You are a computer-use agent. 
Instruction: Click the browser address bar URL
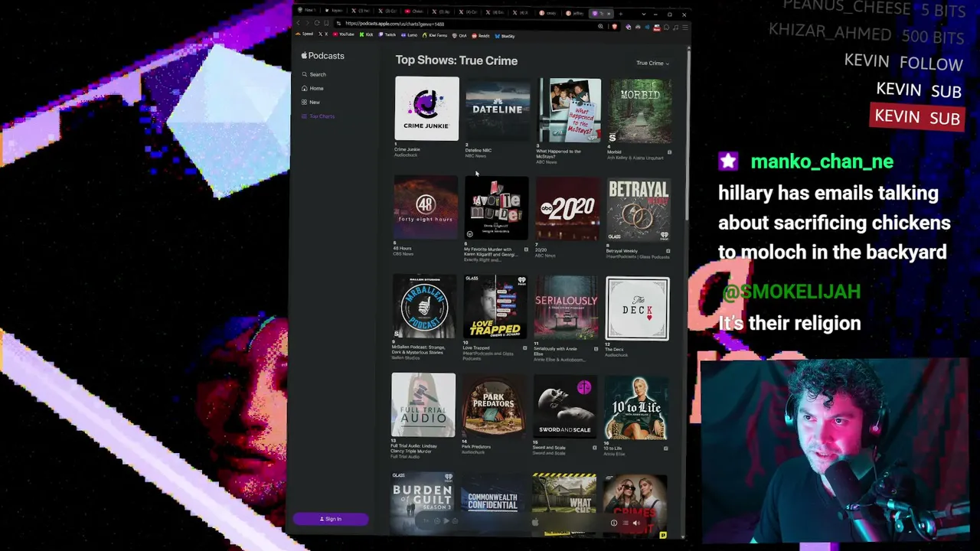[395, 24]
